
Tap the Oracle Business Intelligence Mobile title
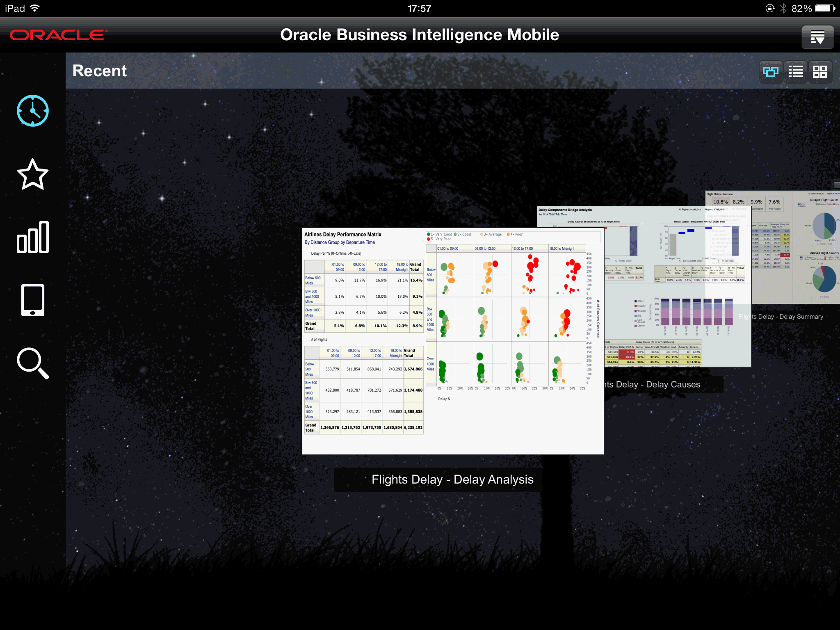420,35
